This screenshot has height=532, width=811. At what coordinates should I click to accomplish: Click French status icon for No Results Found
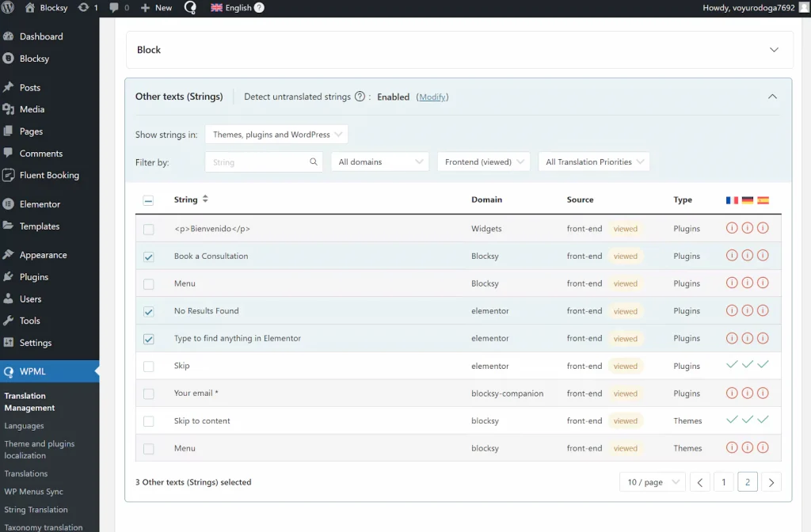pyautogui.click(x=732, y=310)
